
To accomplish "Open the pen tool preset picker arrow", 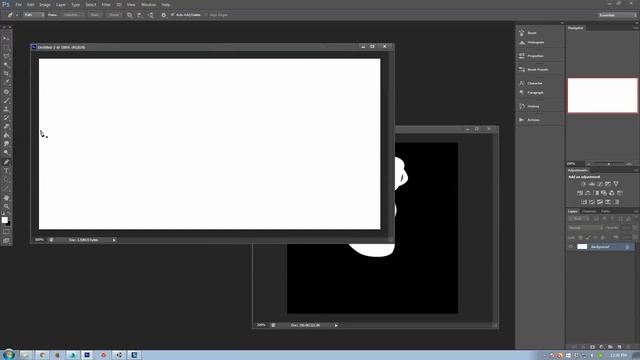I will [x=17, y=15].
